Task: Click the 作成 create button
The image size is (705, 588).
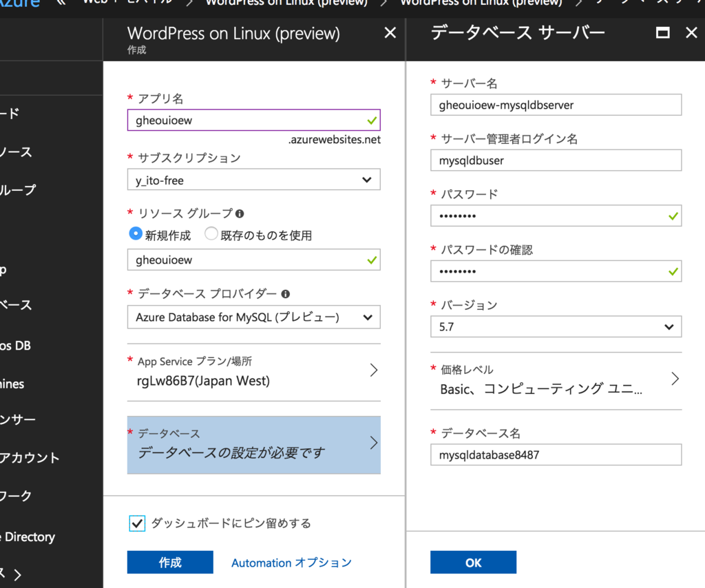Action: [x=170, y=563]
